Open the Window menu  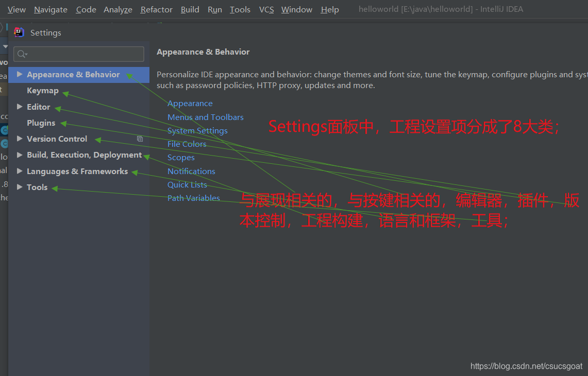297,9
